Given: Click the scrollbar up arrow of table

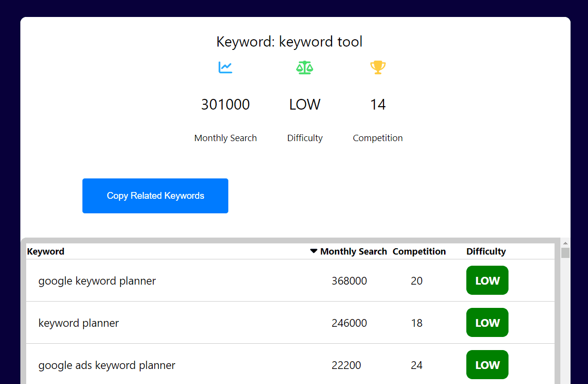Looking at the screenshot, I should [565, 243].
